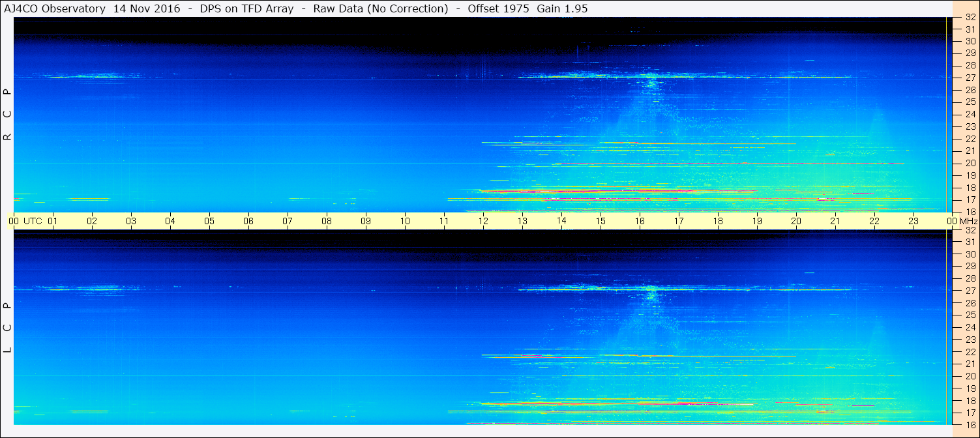Select the 27 MHz label on the RCP scale

pos(970,78)
